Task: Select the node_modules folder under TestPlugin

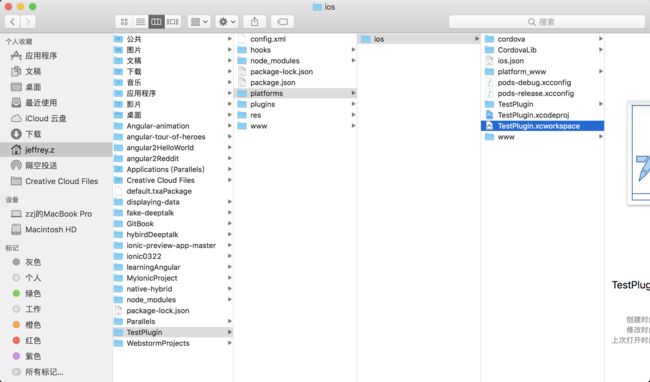Action: pyautogui.click(x=296, y=60)
